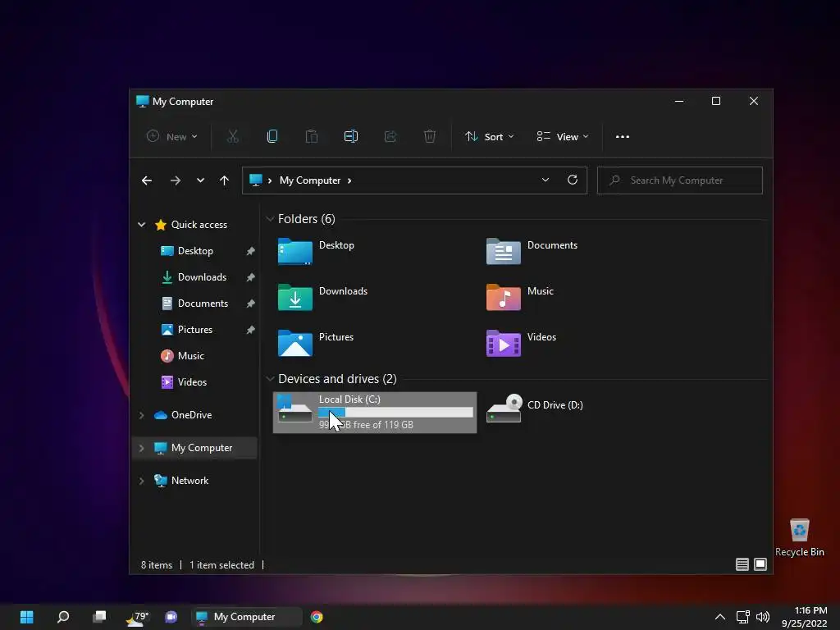Collapse the Folders (6) group
The width and height of the screenshot is (840, 630).
(271, 219)
